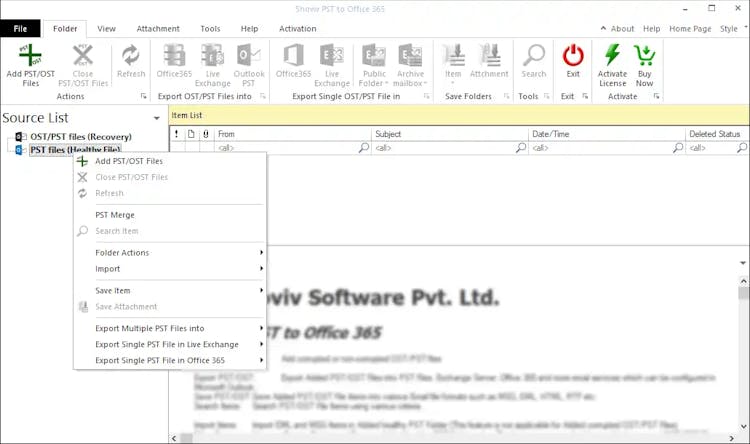750x444 pixels.
Task: Click top-right Help link
Action: tap(651, 29)
